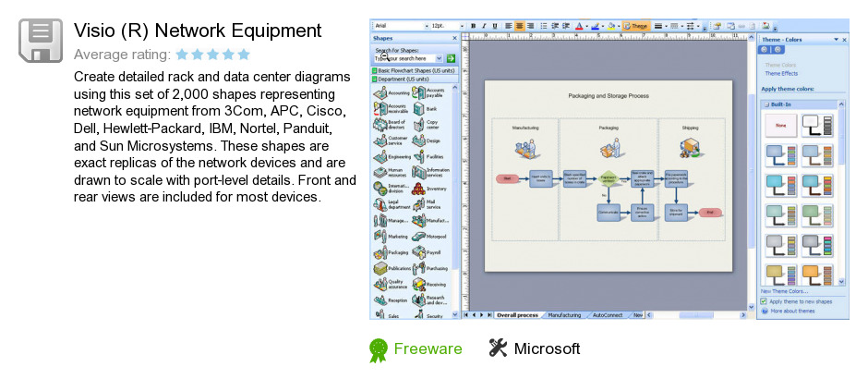Open the Fill Color dropdown arrow
Viewport: 868px width, 391px height.
619,26
